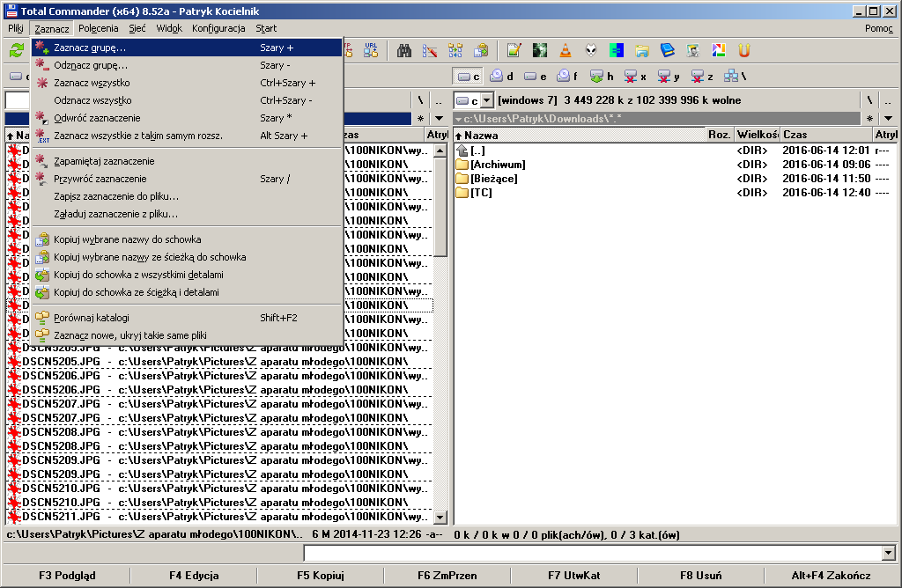Choose Kopiuj do schowka ze ścieżką i detalami

(x=187, y=292)
